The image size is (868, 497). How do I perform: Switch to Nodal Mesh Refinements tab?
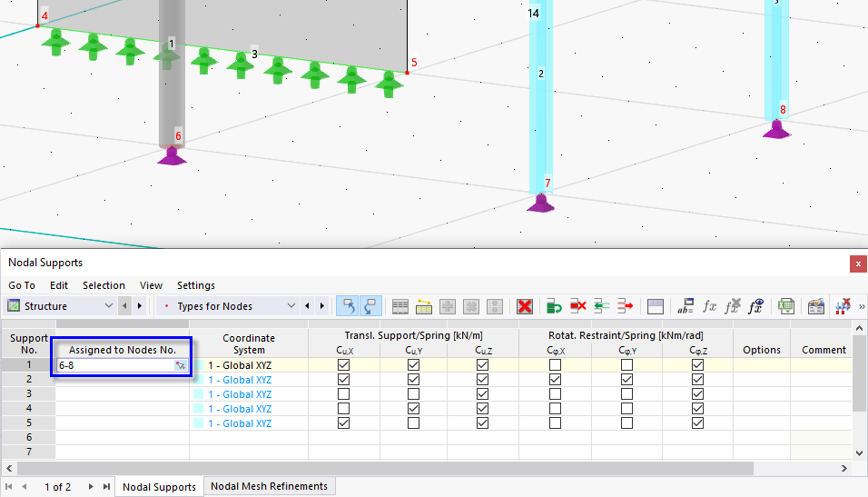click(x=269, y=486)
